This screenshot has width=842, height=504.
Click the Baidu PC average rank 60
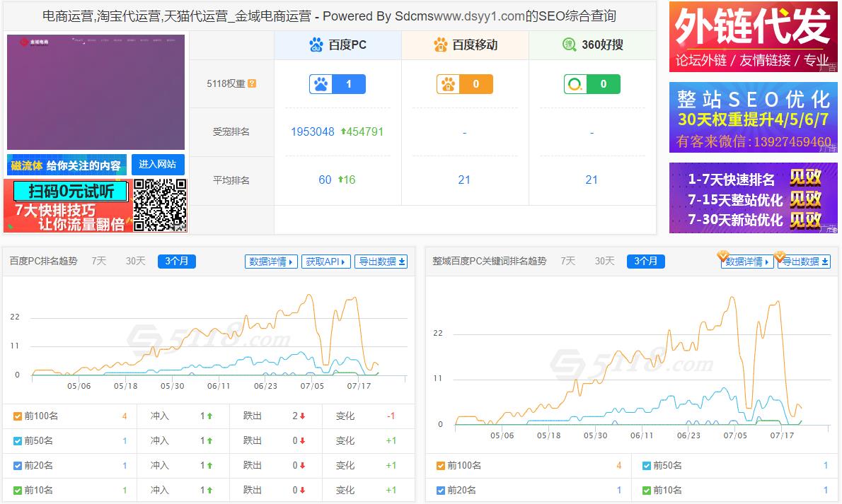325,180
